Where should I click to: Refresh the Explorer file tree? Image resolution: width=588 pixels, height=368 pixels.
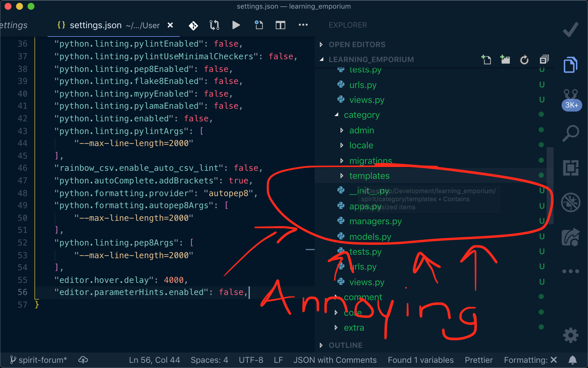[x=525, y=60]
